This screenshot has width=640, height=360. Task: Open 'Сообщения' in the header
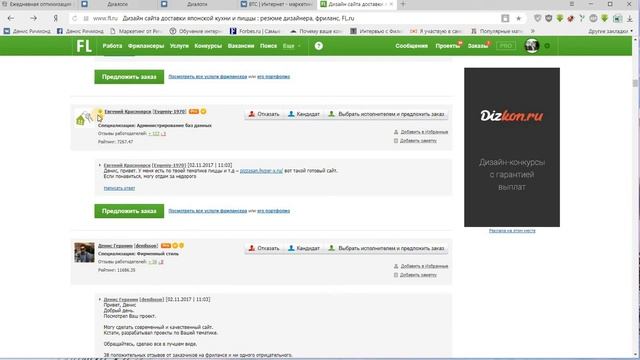click(x=411, y=46)
